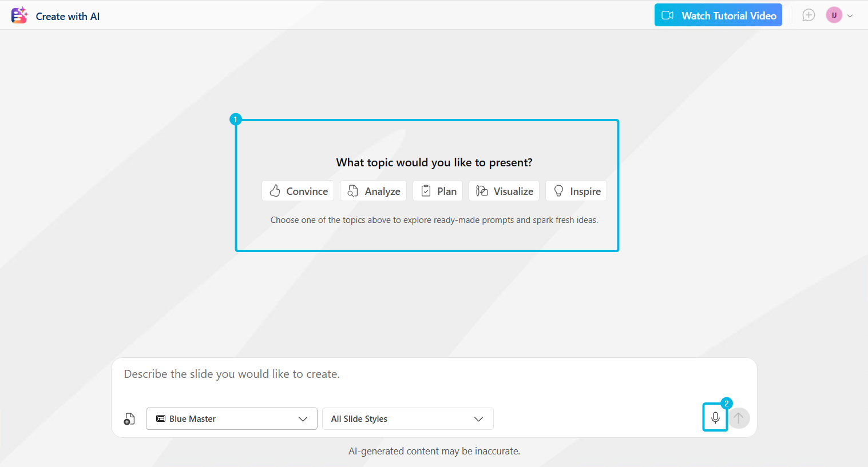Click 'AI-generated content may be inaccurate.' notice
Screen dimensions: 868x467
click(434, 451)
